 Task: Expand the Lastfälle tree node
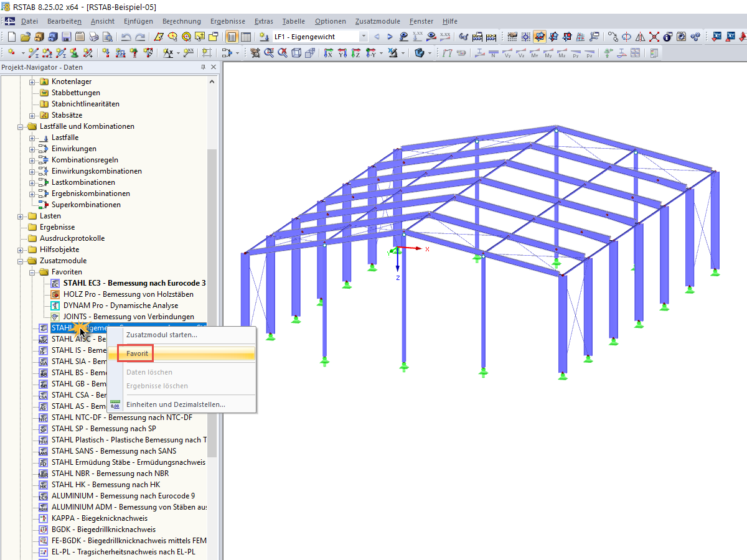pos(32,138)
